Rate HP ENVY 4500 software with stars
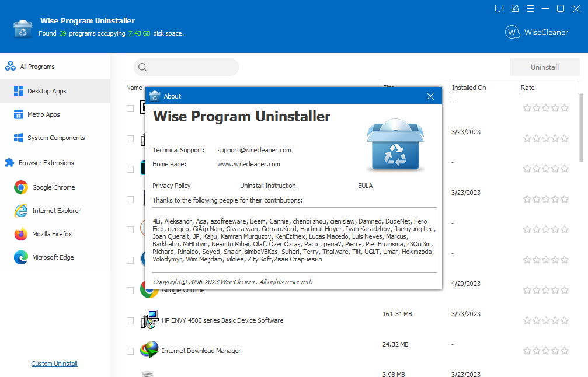This screenshot has width=588, height=377. pos(545,320)
